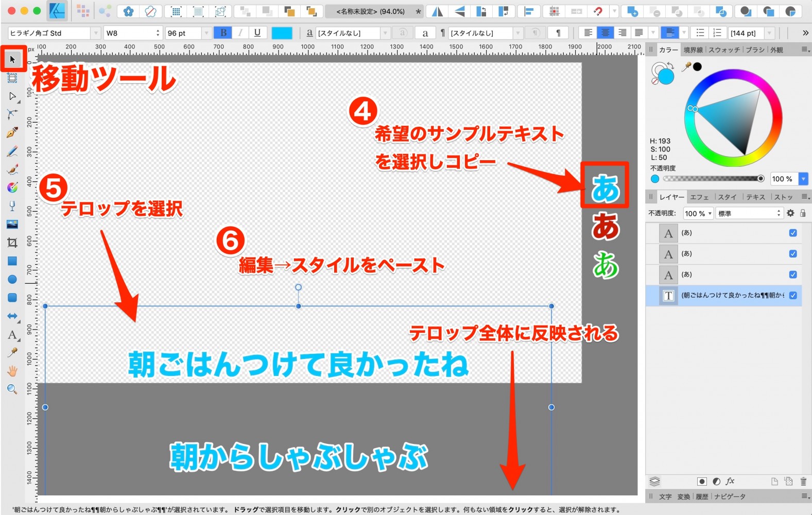Toggle the lock icon in Layers panel
The image size is (812, 515).
click(803, 213)
